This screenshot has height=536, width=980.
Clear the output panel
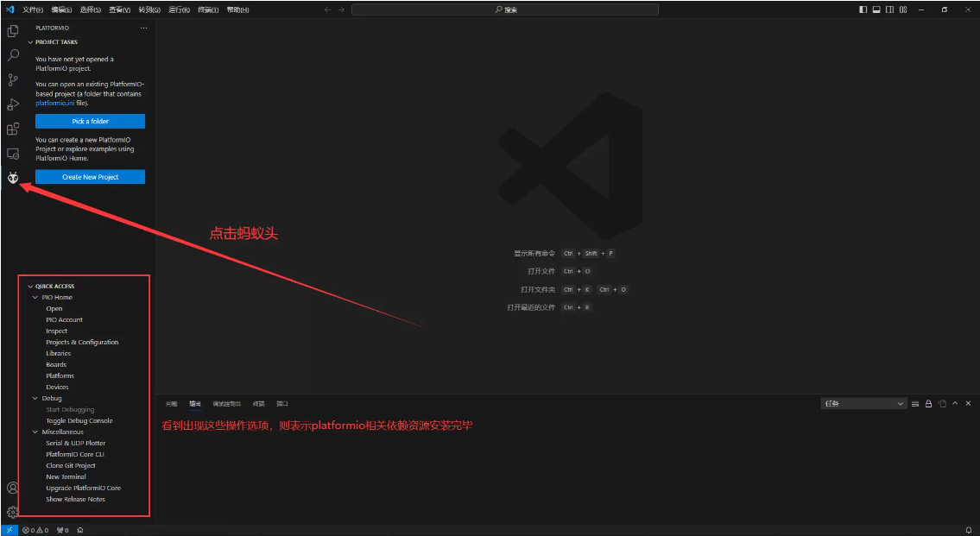tap(915, 404)
